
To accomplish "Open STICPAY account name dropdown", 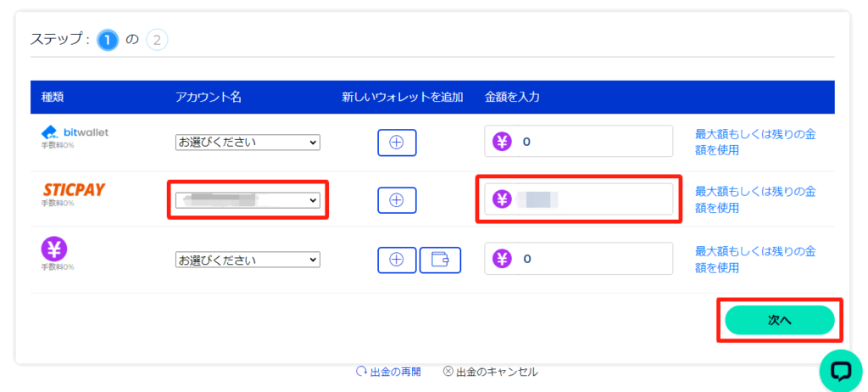I will click(248, 200).
